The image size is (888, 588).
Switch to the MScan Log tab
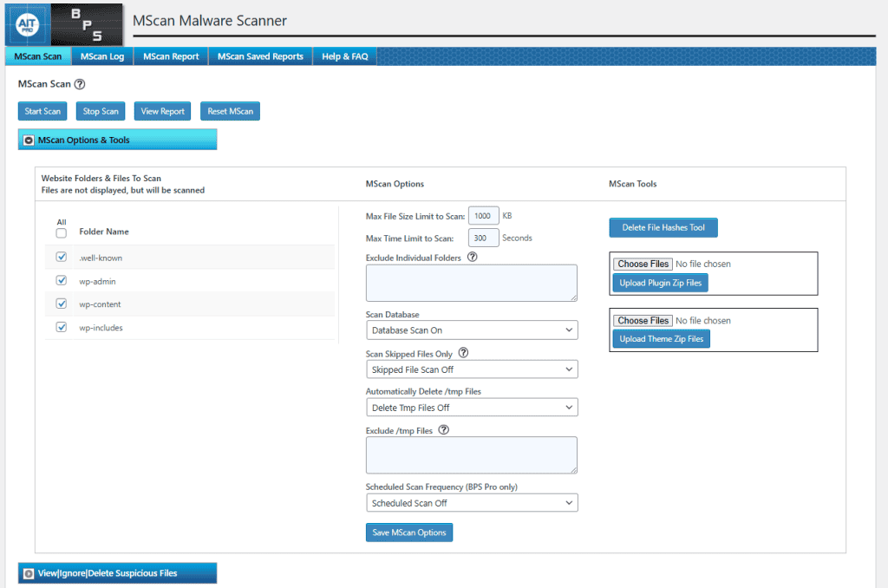coord(102,56)
